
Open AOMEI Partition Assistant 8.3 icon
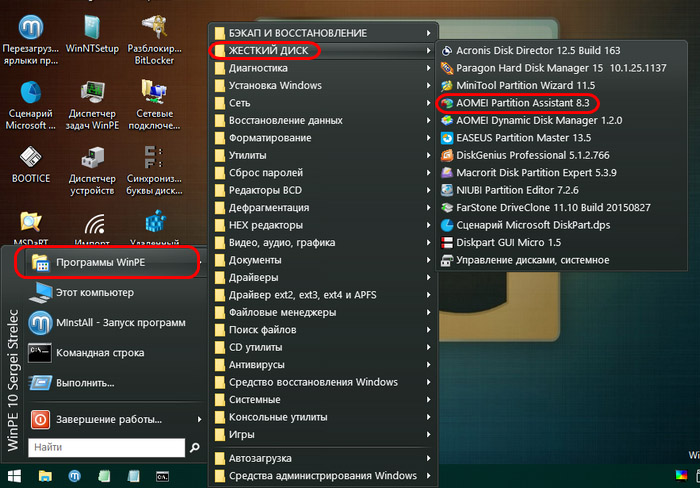click(x=446, y=103)
